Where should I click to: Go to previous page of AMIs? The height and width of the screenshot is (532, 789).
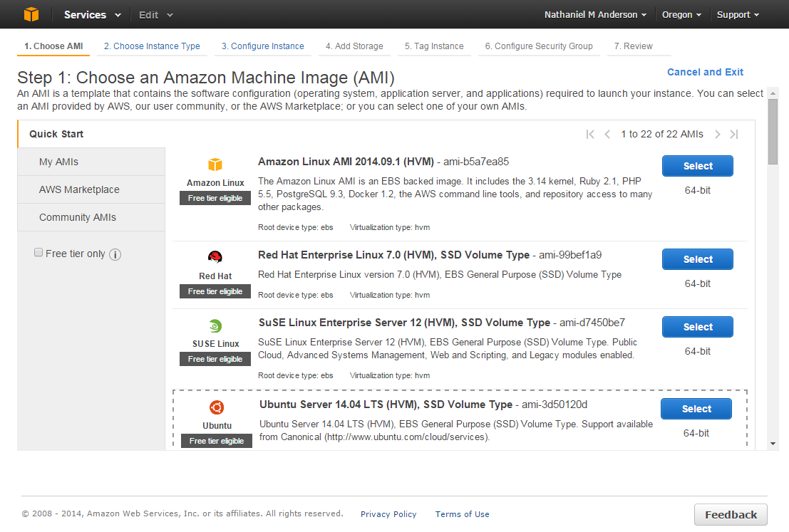(x=607, y=135)
